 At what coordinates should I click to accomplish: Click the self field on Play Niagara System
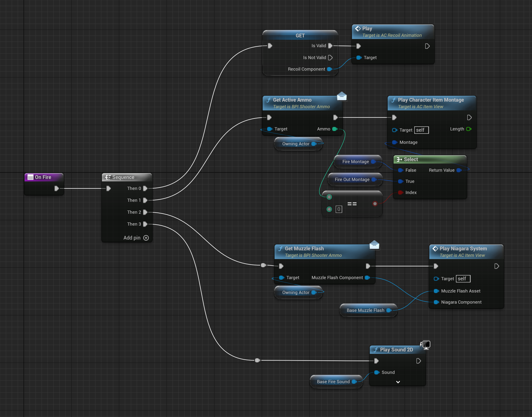click(463, 279)
